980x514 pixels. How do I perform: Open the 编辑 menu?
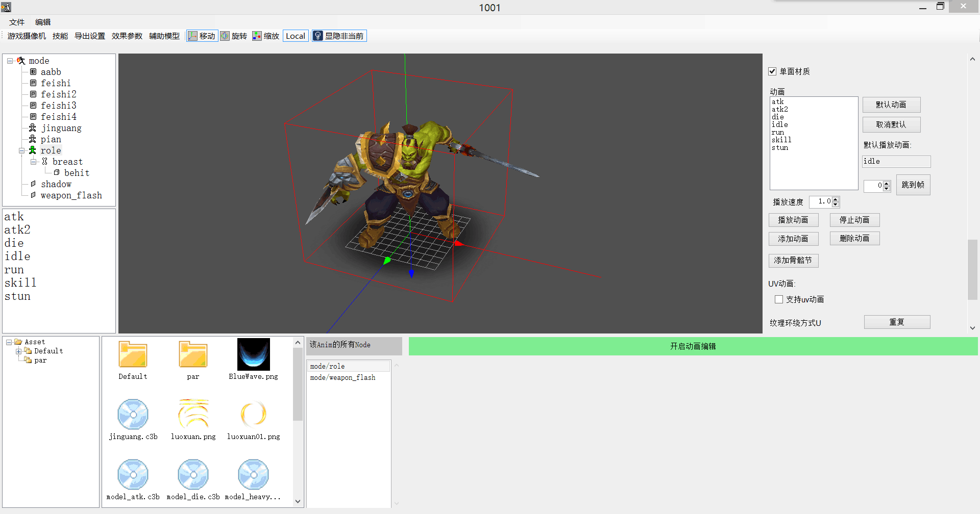(x=43, y=22)
